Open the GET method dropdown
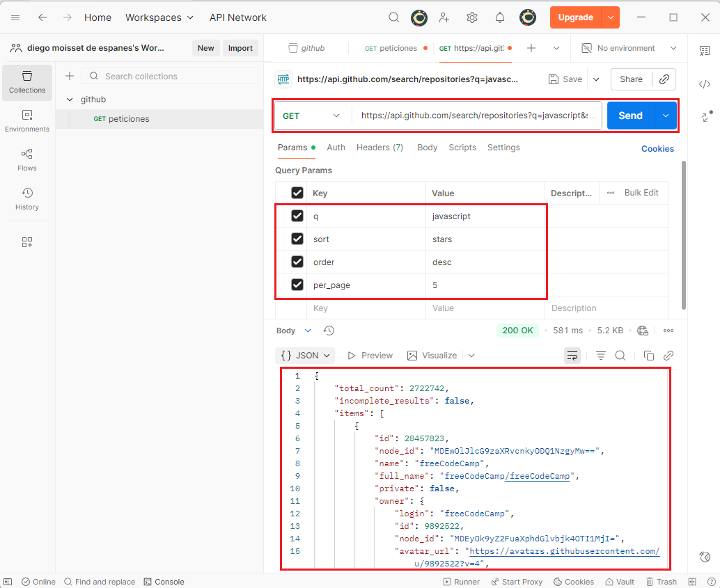This screenshot has width=720, height=588. pos(312,116)
